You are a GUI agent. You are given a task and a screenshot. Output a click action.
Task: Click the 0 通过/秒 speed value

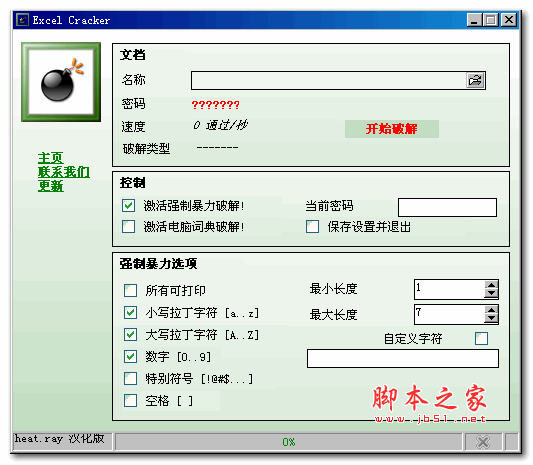[x=220, y=125]
